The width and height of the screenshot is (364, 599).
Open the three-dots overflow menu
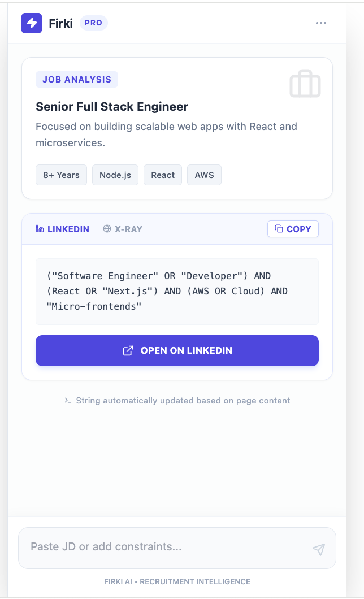tap(321, 23)
